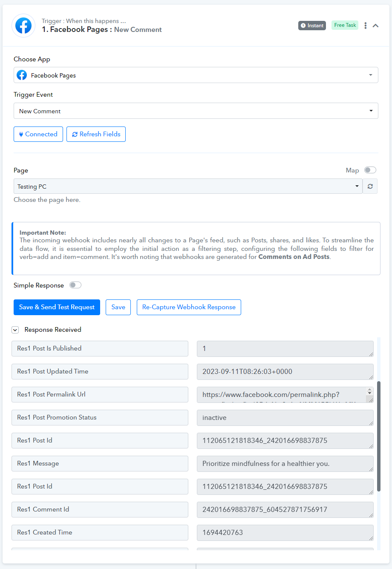Image resolution: width=392 pixels, height=569 pixels.
Task: Click Refresh Fields button
Action: click(x=96, y=134)
